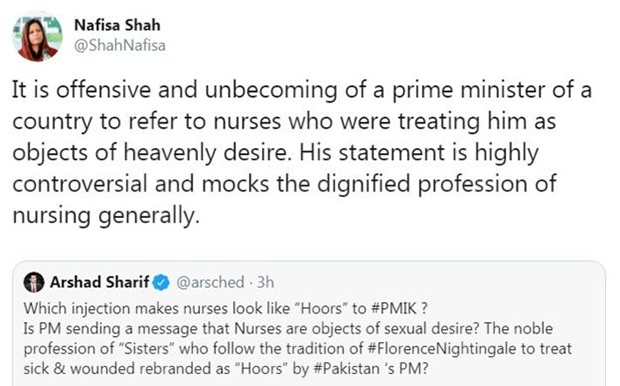Click the sentence "Is PM sending a message"
Screen dimensions: 620x386
coord(252,328)
